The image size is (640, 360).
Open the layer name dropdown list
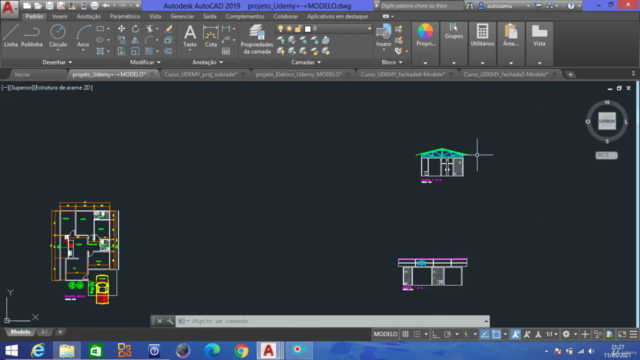(369, 29)
